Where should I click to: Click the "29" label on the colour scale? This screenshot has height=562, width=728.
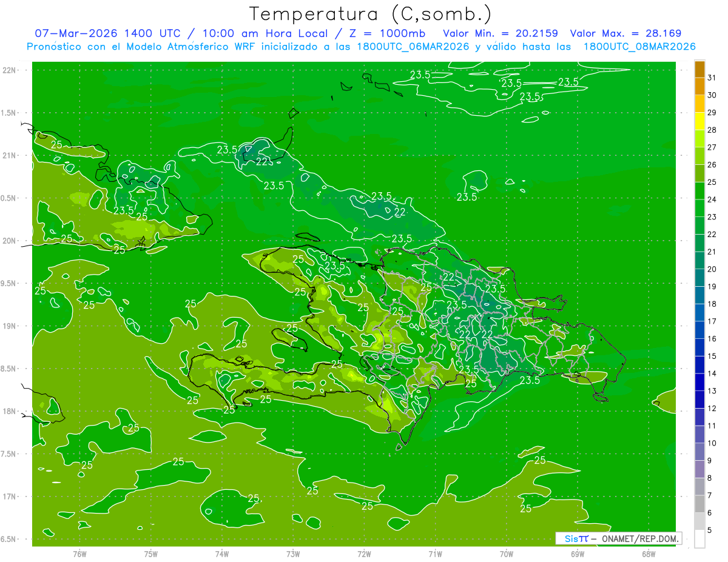pos(712,113)
